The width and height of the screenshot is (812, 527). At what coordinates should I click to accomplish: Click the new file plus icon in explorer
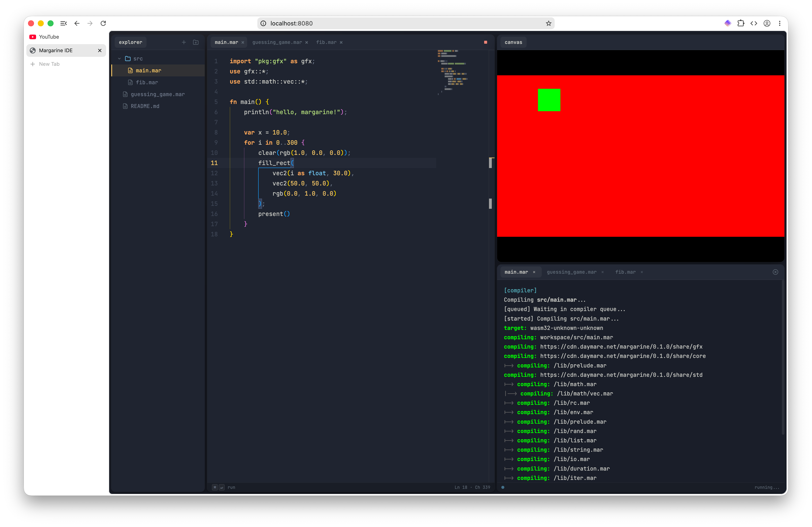[184, 42]
